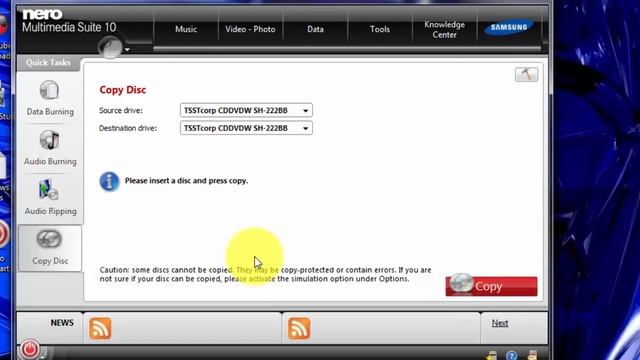Click the Copy Disc heading
Image resolution: width=640 pixels, height=360 pixels.
coord(122,90)
